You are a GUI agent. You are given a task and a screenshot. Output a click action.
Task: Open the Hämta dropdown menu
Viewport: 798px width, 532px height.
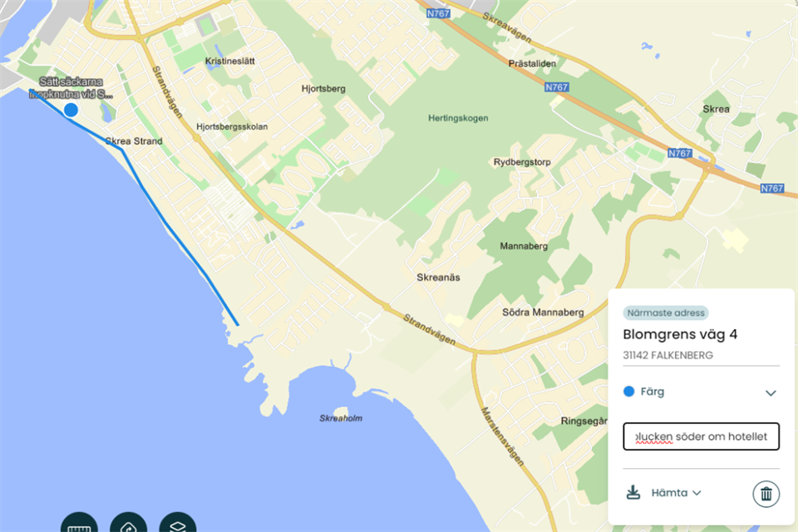point(677,493)
